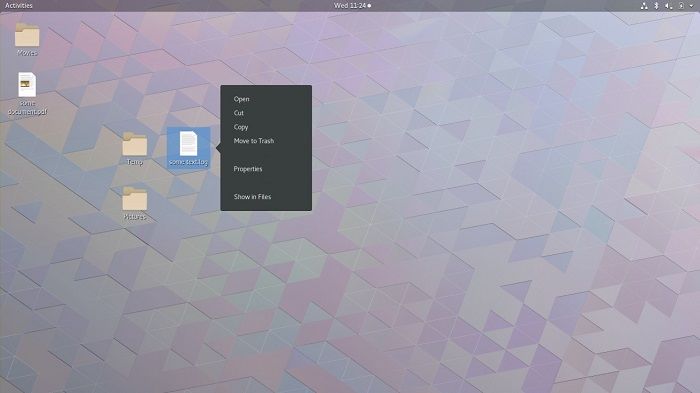The width and height of the screenshot is (700, 393).
Task: Select the Pictures folder icon
Action: point(135,199)
